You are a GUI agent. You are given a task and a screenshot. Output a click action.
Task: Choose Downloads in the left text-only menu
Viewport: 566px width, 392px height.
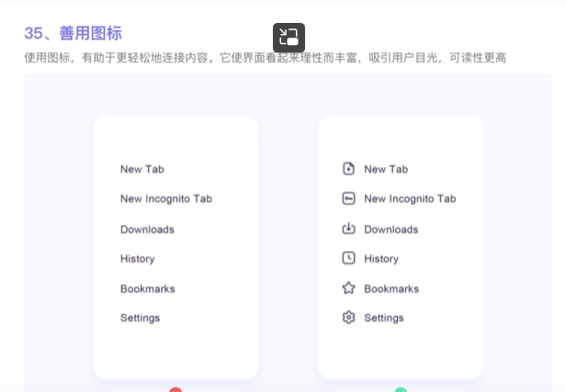point(147,230)
